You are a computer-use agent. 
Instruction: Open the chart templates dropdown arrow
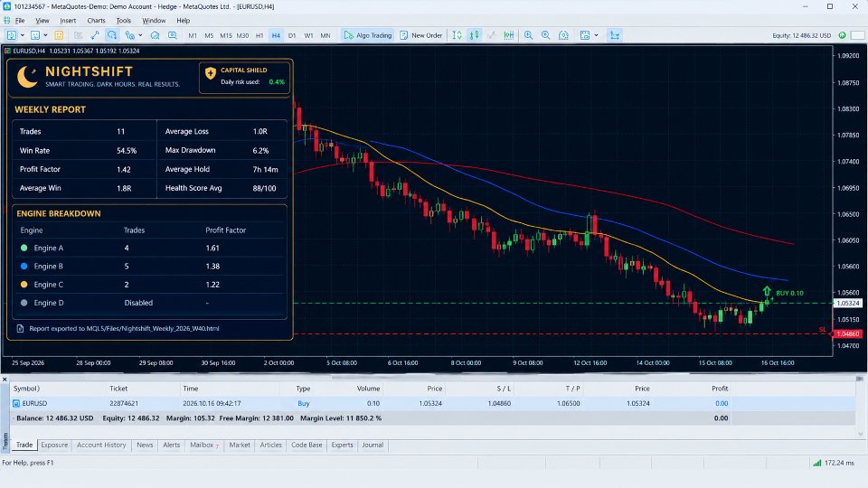coord(596,35)
